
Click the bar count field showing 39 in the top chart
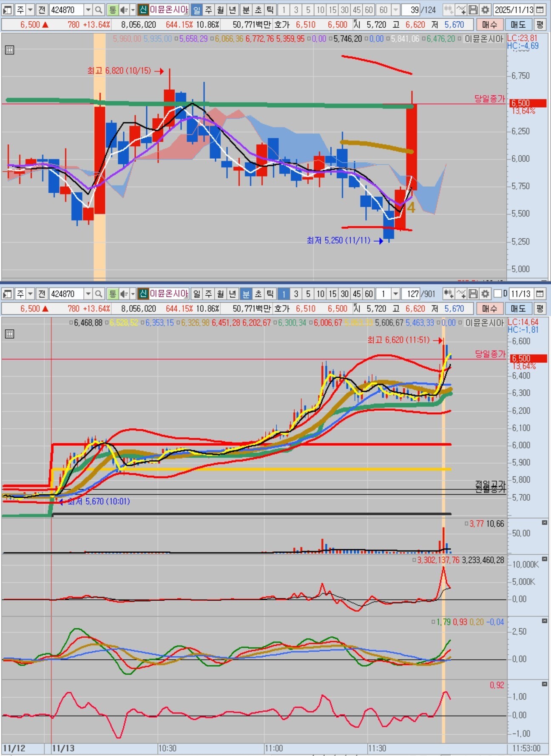pos(411,10)
